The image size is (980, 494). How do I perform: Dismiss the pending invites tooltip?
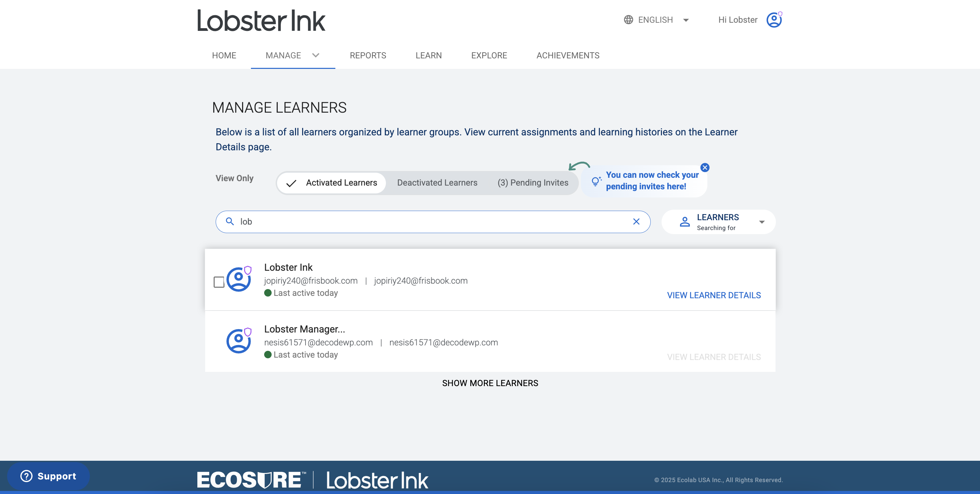click(705, 167)
